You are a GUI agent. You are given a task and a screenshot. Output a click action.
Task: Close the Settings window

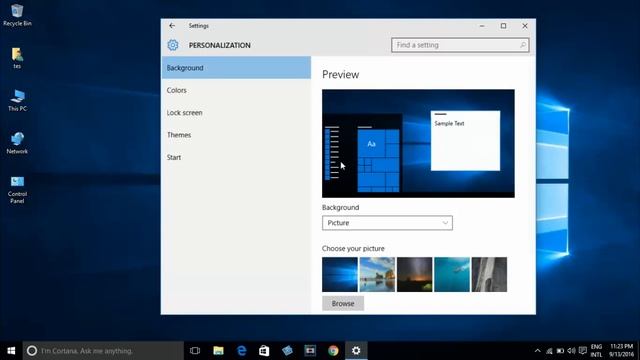click(x=525, y=26)
